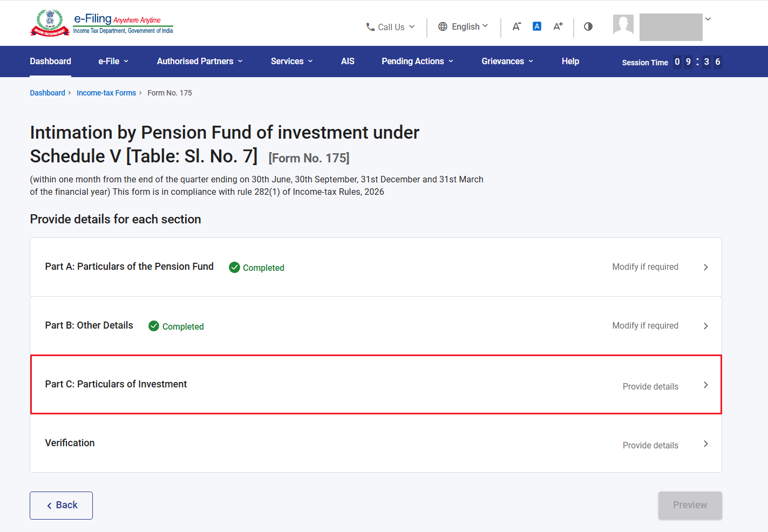The height and width of the screenshot is (532, 768).
Task: Open the profile dropdown arrow
Action: 708,19
